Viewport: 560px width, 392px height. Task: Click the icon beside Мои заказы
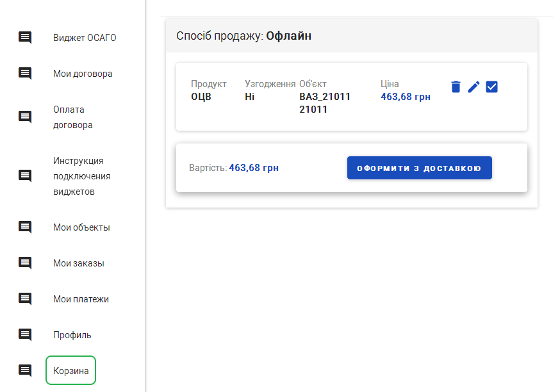coord(25,263)
